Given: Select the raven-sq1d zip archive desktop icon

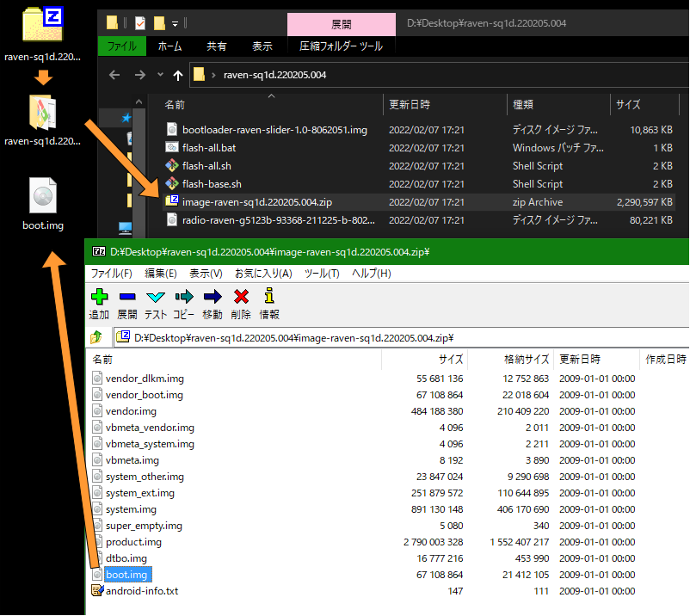Looking at the screenshot, I should 43,25.
